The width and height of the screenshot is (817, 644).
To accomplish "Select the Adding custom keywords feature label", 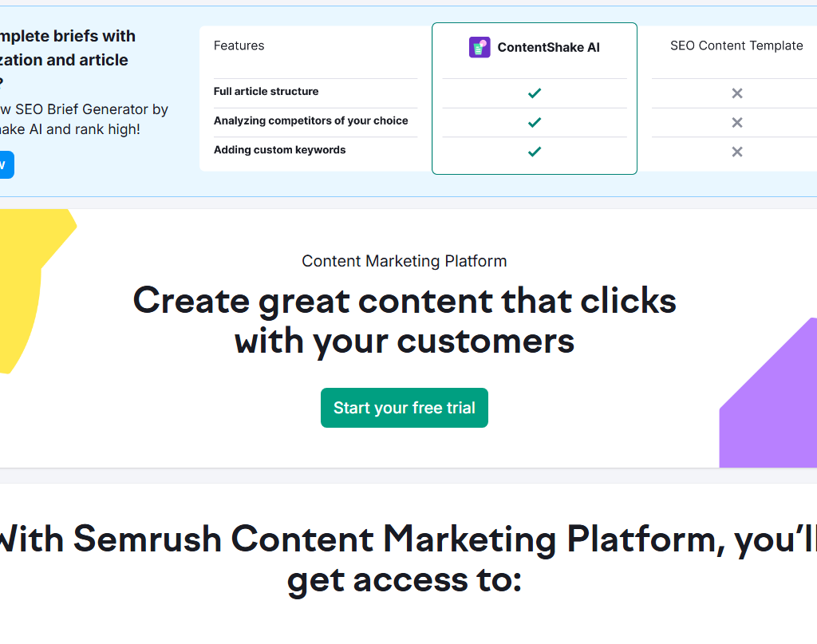I will pos(279,150).
